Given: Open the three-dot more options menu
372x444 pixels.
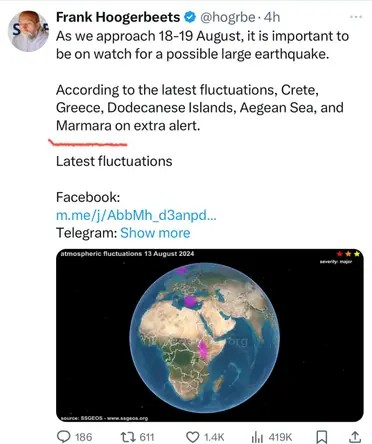Looking at the screenshot, I should tap(356, 17).
